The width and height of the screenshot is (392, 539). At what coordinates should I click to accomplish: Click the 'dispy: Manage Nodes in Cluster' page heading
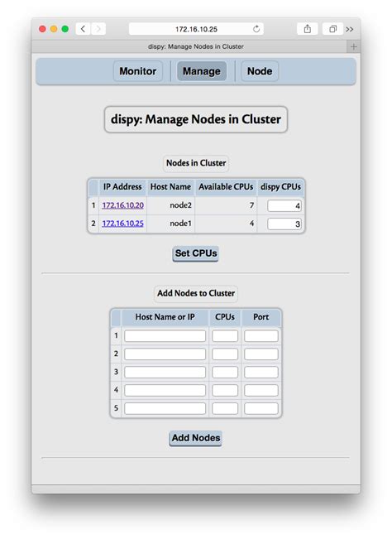196,119
